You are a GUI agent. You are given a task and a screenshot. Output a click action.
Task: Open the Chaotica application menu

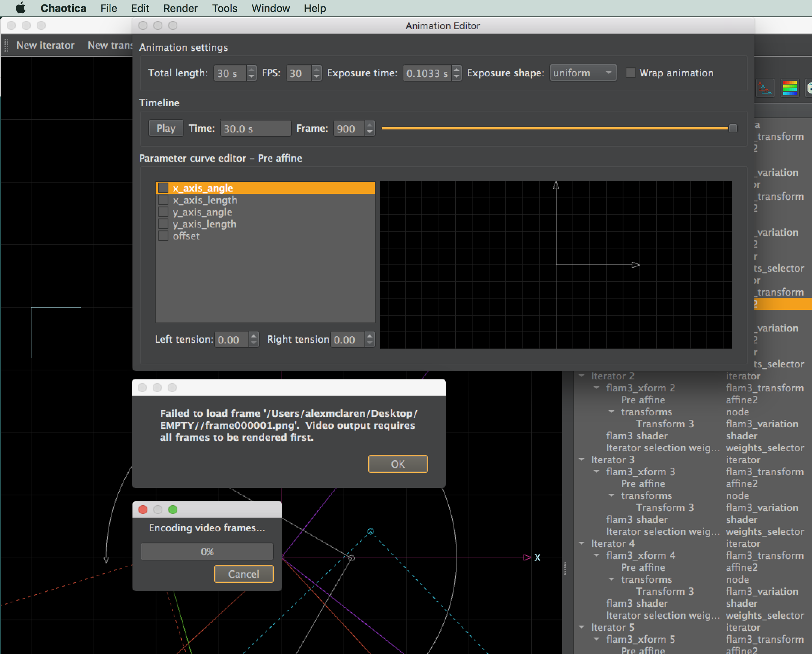pyautogui.click(x=63, y=8)
